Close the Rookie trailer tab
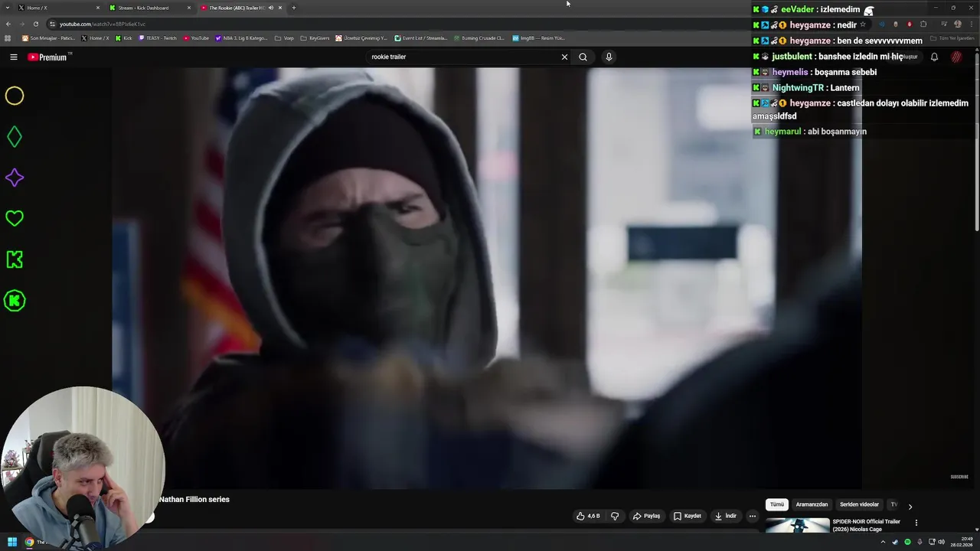Image resolution: width=980 pixels, height=551 pixels. pyautogui.click(x=280, y=8)
